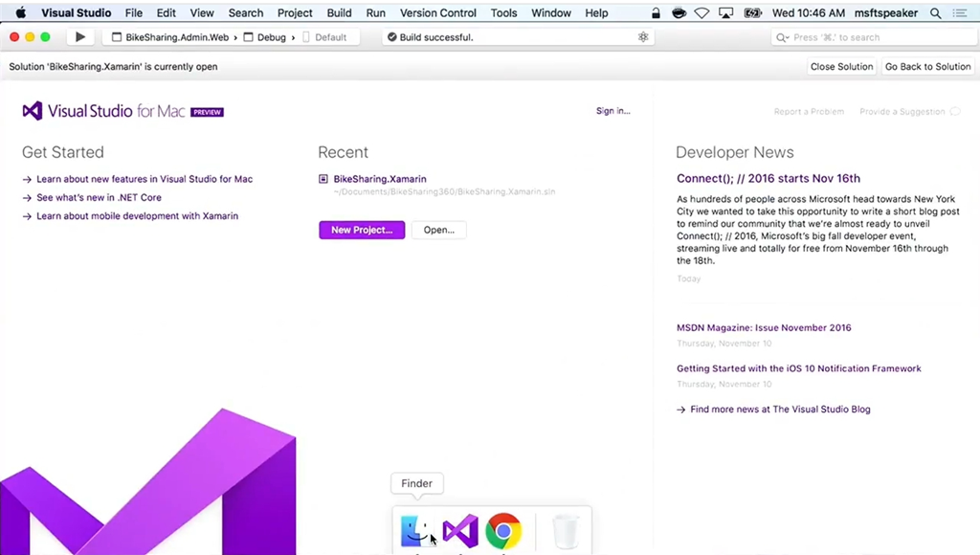Launch Chrome from the Dock

pyautogui.click(x=503, y=531)
